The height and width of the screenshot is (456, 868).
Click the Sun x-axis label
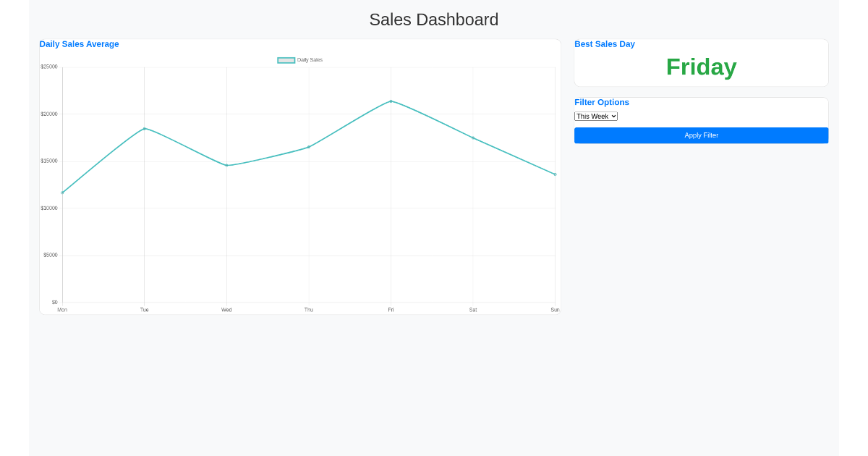pyautogui.click(x=555, y=310)
